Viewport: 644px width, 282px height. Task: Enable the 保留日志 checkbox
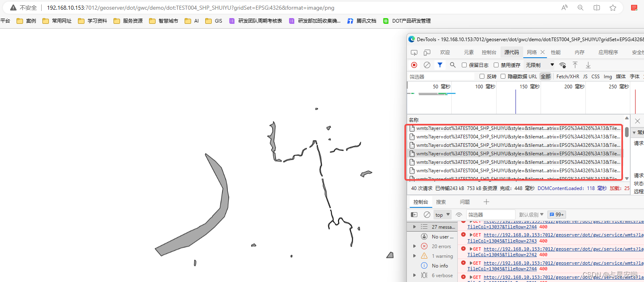pos(464,65)
